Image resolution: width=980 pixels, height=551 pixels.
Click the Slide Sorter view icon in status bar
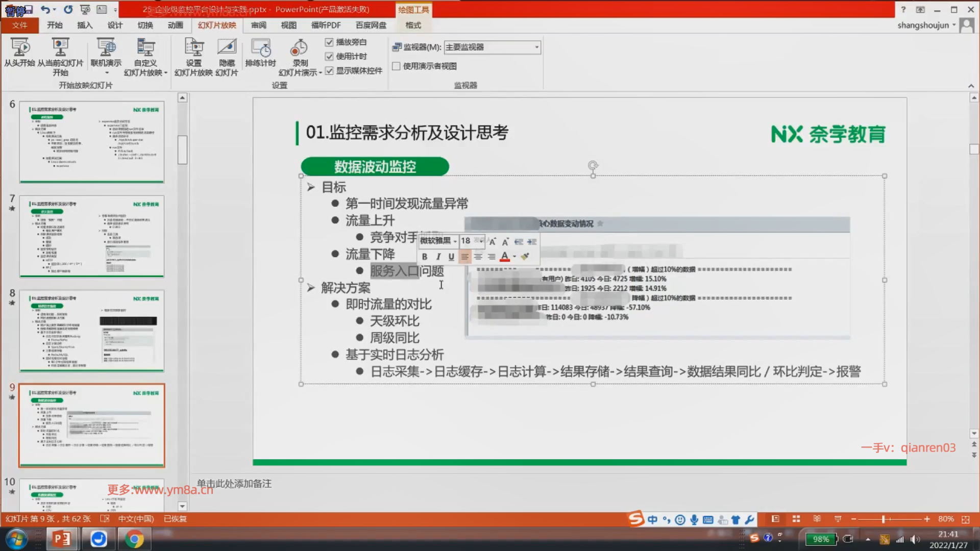pos(796,519)
